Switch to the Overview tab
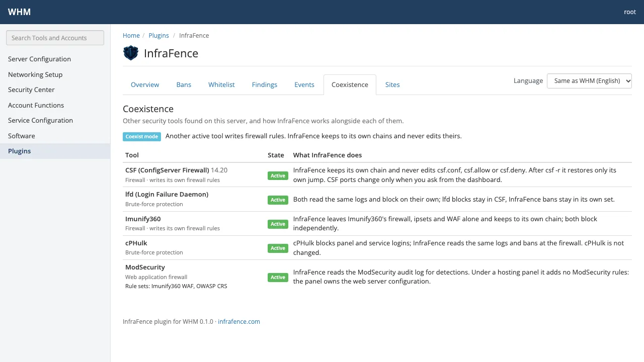 click(x=145, y=84)
